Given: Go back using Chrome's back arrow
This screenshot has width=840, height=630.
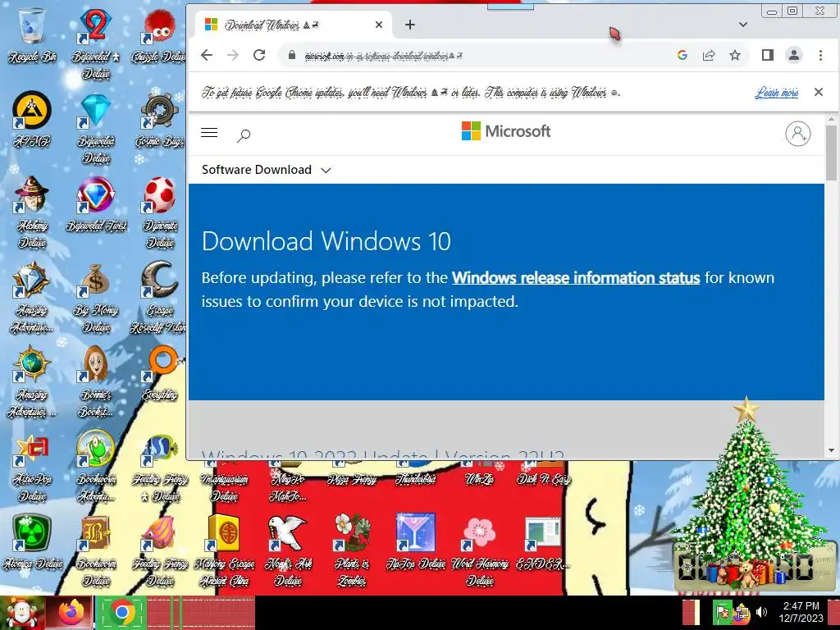Looking at the screenshot, I should (x=207, y=55).
